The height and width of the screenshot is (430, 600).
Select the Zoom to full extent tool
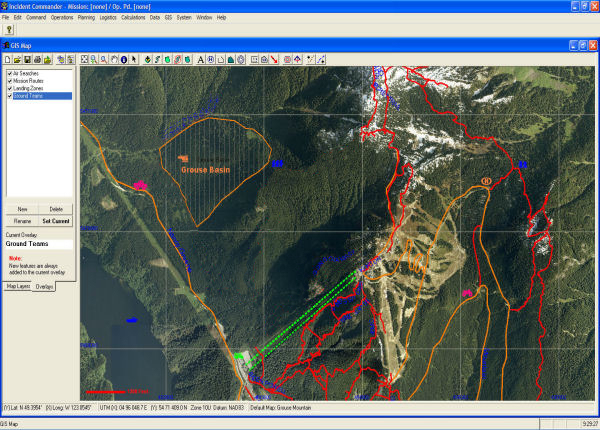point(84,59)
